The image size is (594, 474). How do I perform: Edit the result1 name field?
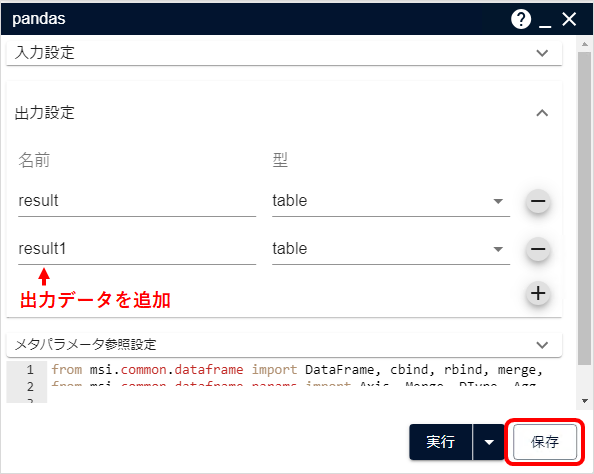137,249
